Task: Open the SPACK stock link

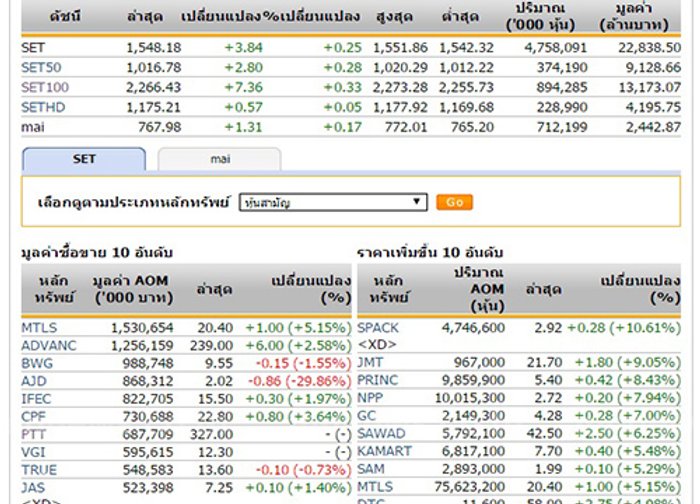Action: 378,328
